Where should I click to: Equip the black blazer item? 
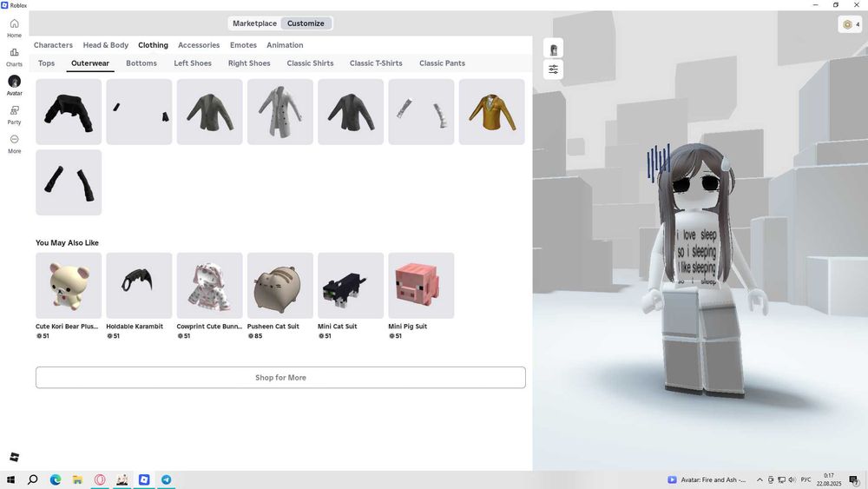(x=351, y=112)
